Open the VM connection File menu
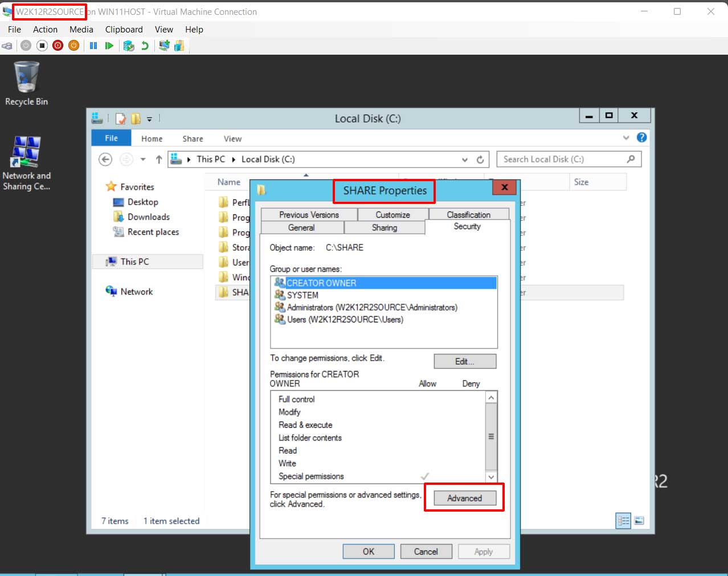The height and width of the screenshot is (576, 728). (x=14, y=29)
